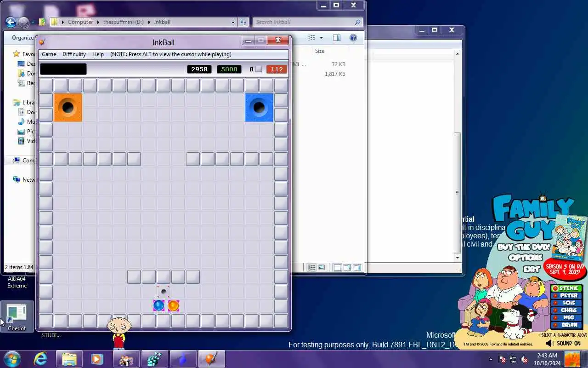Open Windows Explorer taskbar icon

point(69,359)
